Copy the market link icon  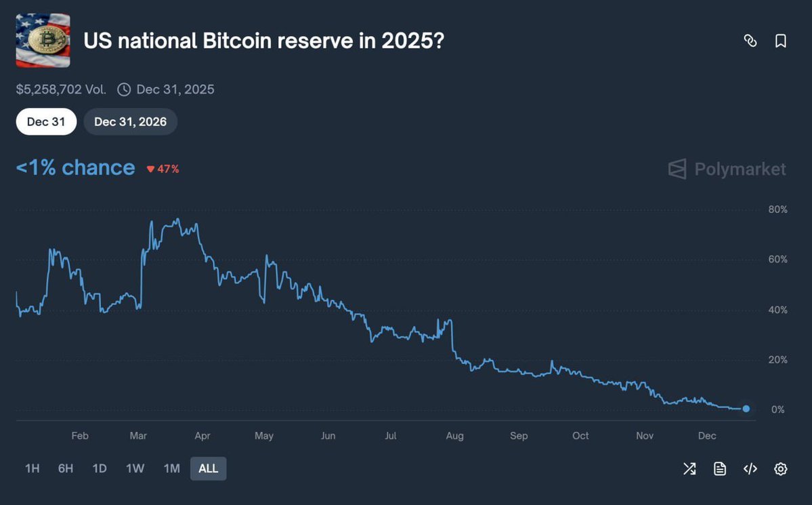750,41
